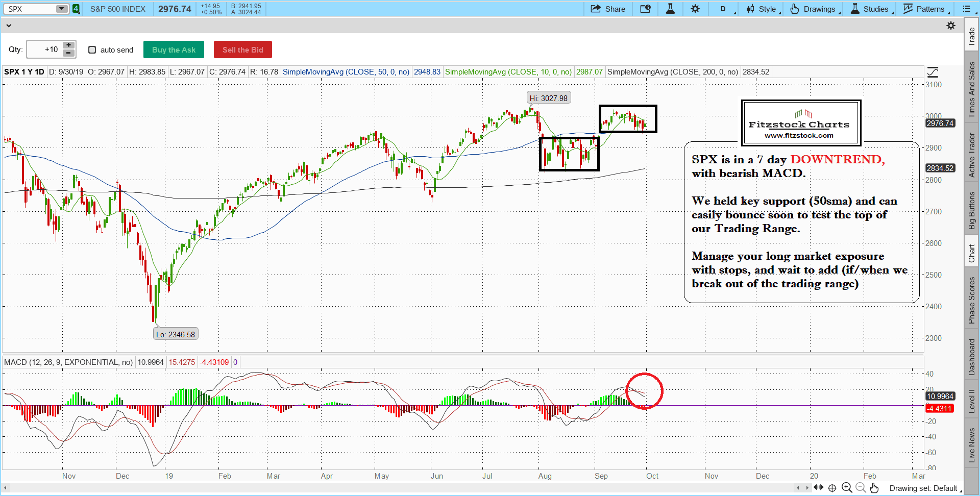The width and height of the screenshot is (980, 496).
Task: Click the Sell the Bid button
Action: pos(242,49)
